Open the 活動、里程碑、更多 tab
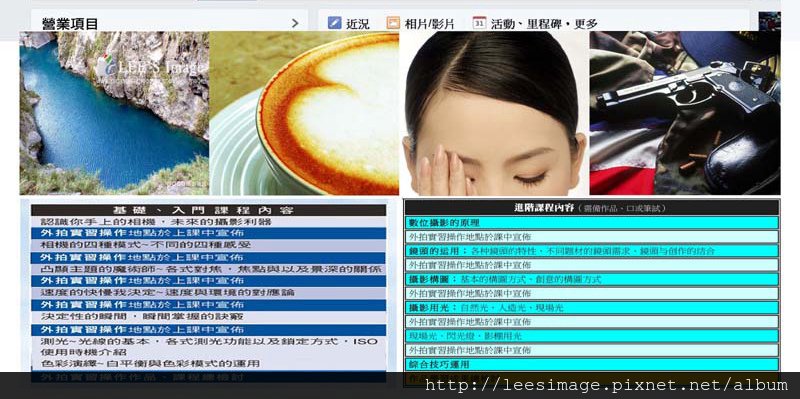 coord(544,23)
